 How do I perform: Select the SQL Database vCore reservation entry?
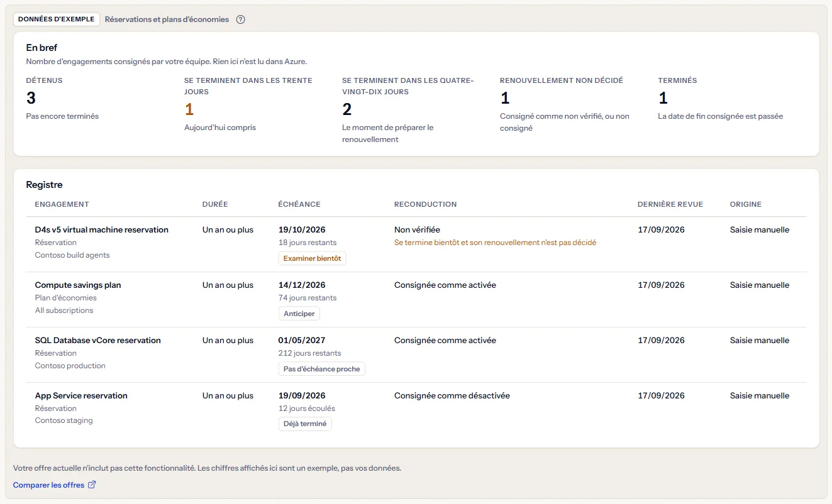click(x=98, y=341)
